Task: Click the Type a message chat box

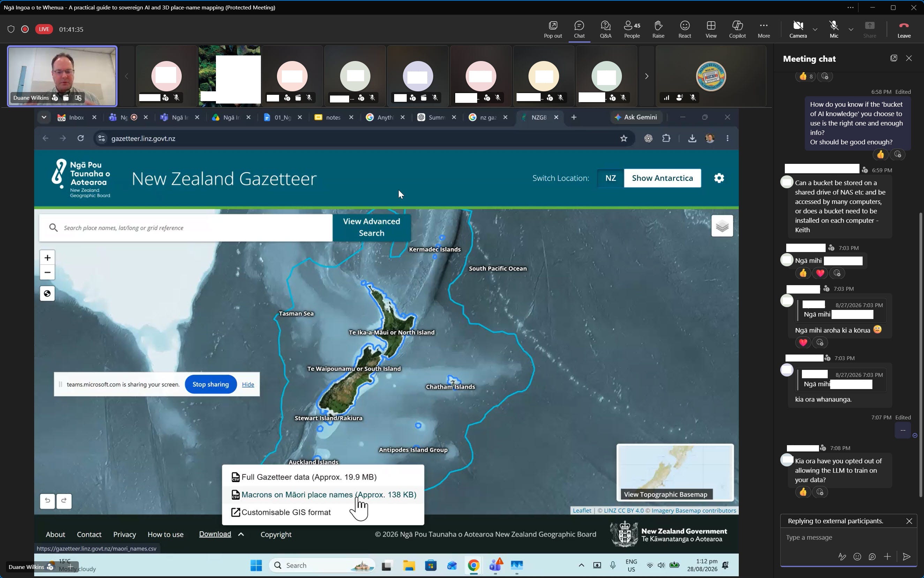Action: [848, 537]
